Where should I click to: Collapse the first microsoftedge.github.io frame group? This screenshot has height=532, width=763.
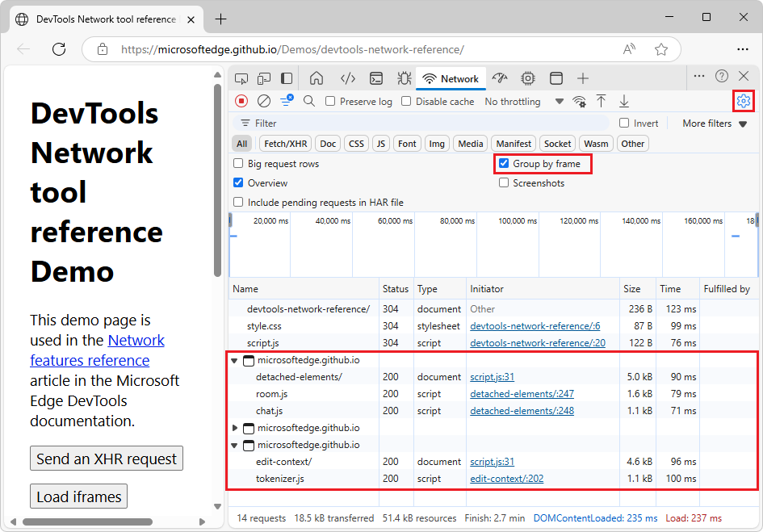234,360
